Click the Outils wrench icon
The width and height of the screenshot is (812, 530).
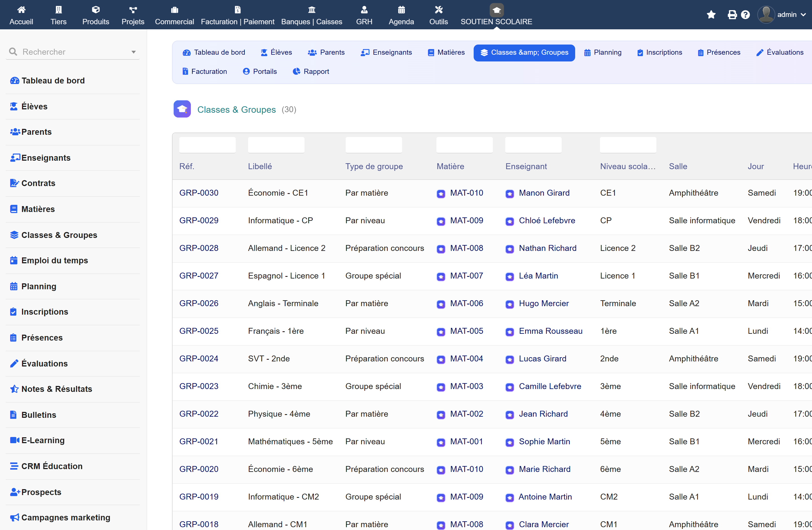[438, 10]
